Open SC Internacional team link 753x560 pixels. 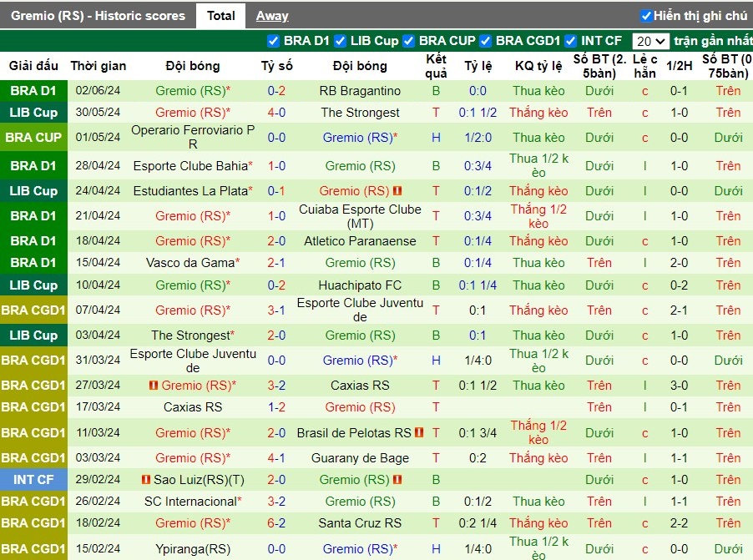tap(190, 502)
